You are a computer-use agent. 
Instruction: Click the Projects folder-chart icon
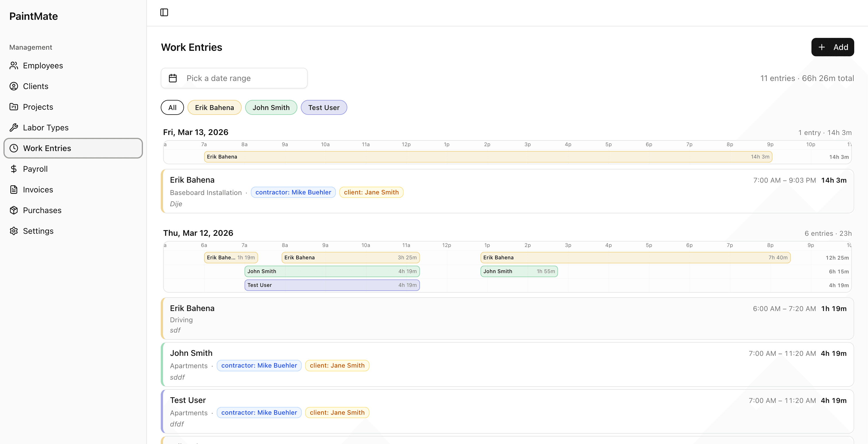coord(14,107)
